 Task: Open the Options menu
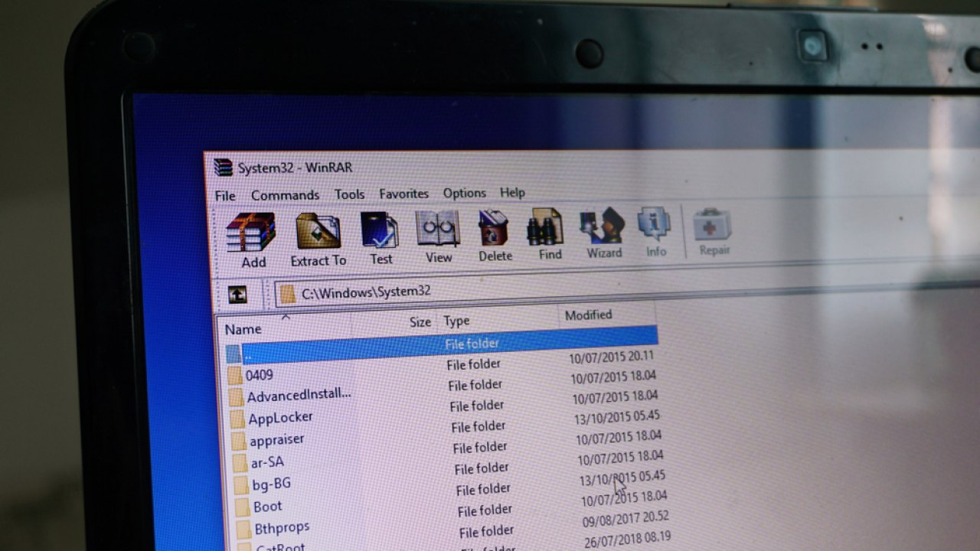(464, 193)
